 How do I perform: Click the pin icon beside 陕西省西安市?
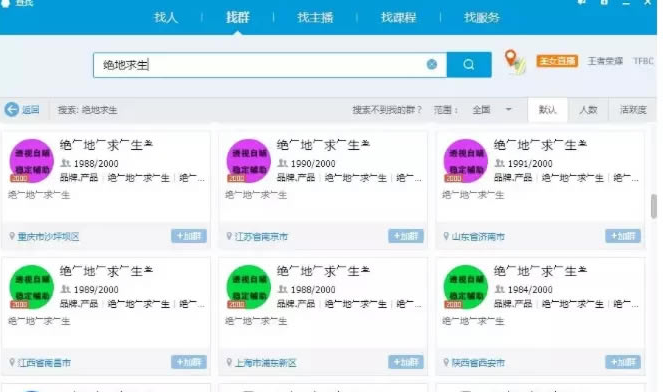446,362
